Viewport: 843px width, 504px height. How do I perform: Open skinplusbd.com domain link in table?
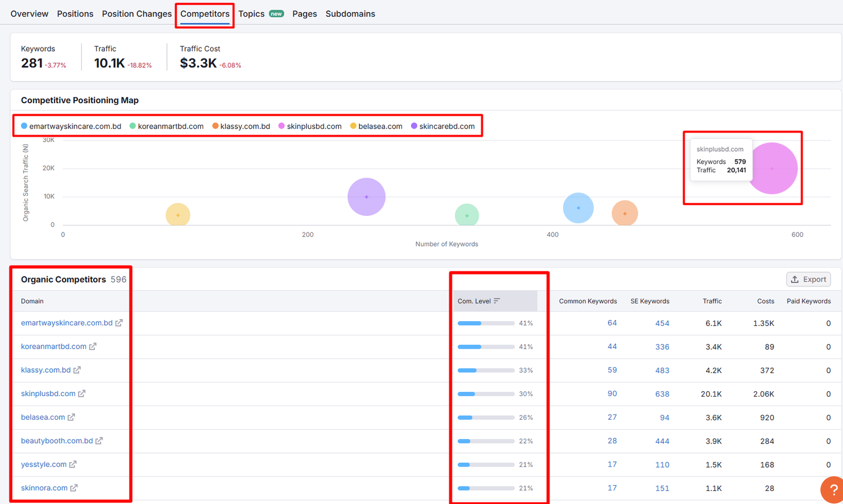click(48, 393)
